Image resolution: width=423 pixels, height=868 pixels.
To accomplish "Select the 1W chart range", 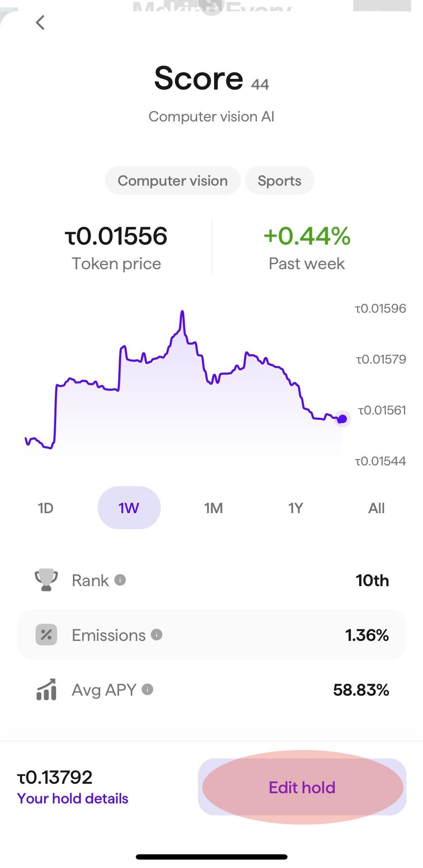I will click(x=129, y=508).
